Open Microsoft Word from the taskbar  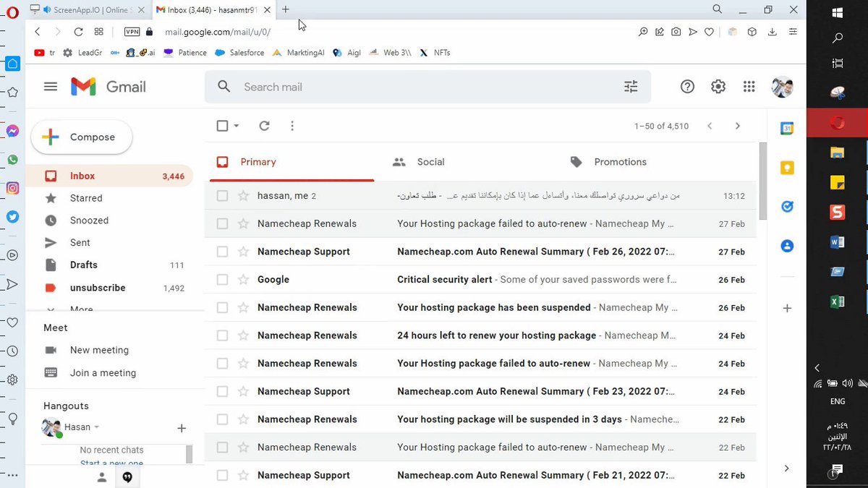[838, 242]
